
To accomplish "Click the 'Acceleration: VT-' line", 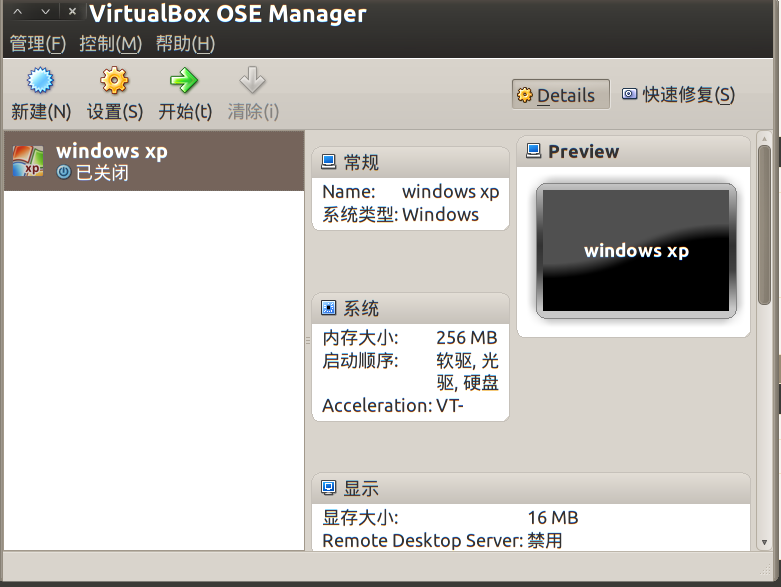I will pyautogui.click(x=393, y=406).
